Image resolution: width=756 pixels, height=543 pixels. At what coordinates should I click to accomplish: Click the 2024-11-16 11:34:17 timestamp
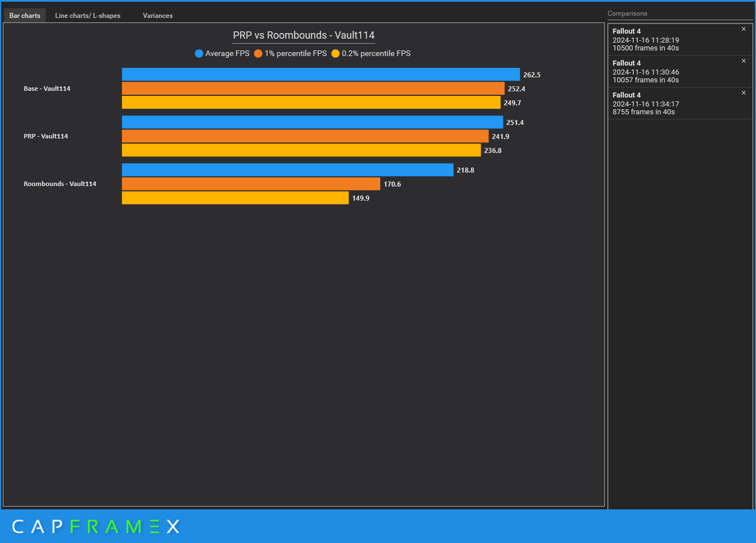(646, 104)
